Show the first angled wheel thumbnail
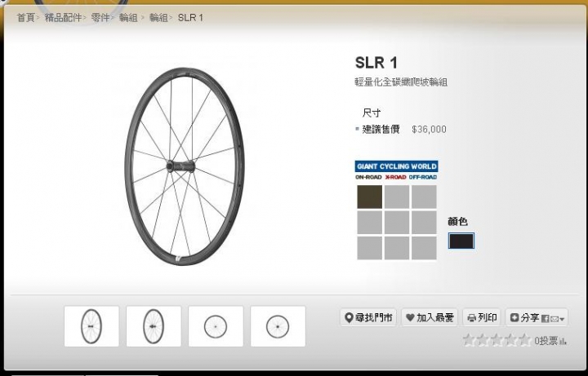 point(91,326)
